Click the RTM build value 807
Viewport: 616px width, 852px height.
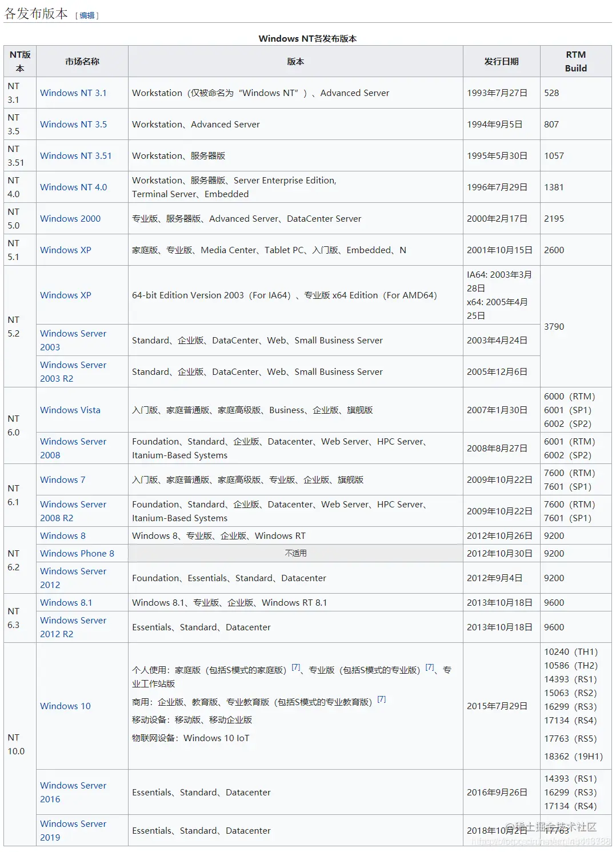[x=551, y=124]
